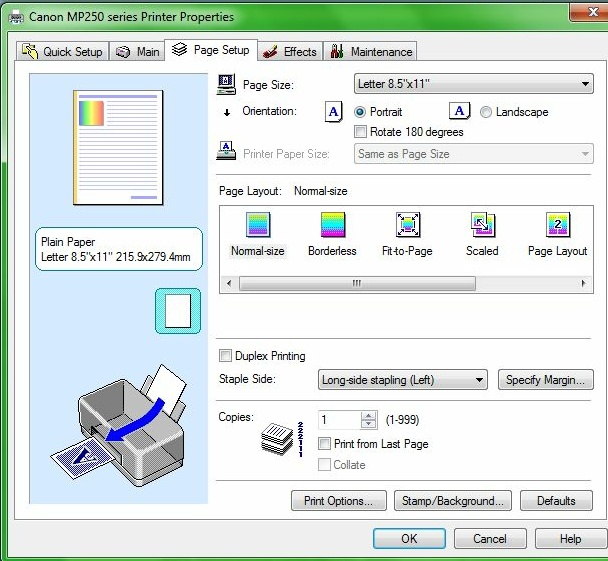
Task: Select Portrait orientation radio button
Action: click(360, 112)
